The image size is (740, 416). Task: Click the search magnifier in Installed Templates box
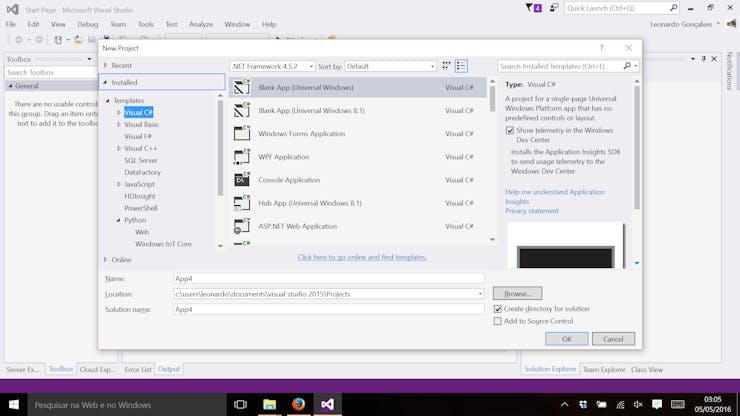tap(627, 66)
